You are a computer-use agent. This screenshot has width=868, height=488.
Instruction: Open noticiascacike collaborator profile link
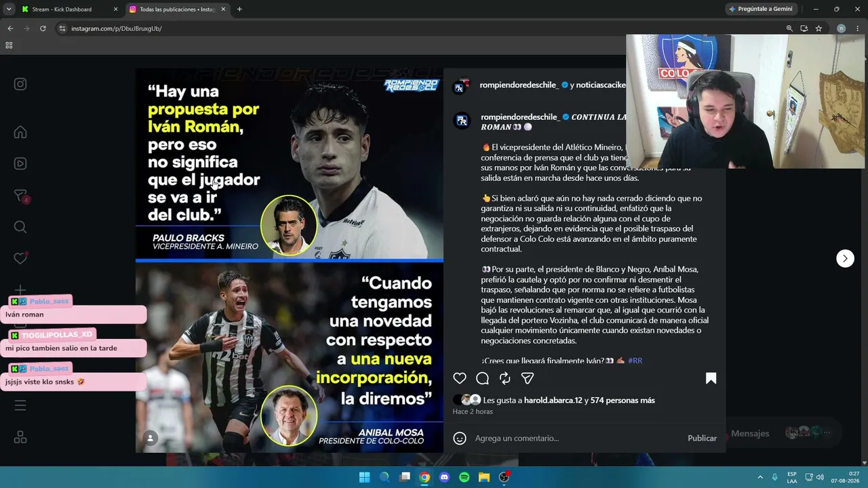601,85
